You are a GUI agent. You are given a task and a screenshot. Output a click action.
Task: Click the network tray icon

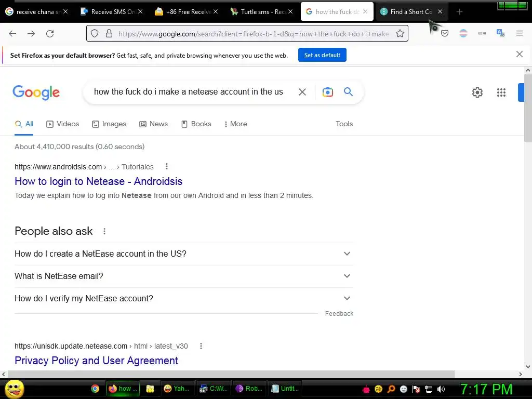coord(429,389)
